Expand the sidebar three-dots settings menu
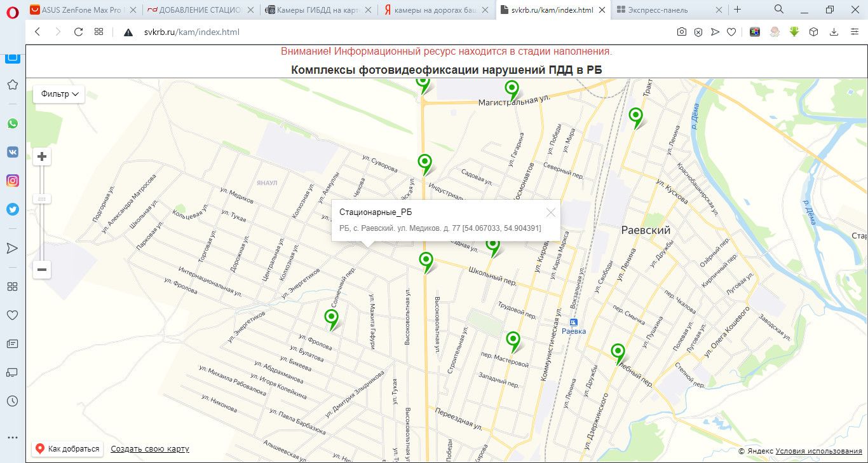Screen dimensions: 868x463 [x=12, y=438]
